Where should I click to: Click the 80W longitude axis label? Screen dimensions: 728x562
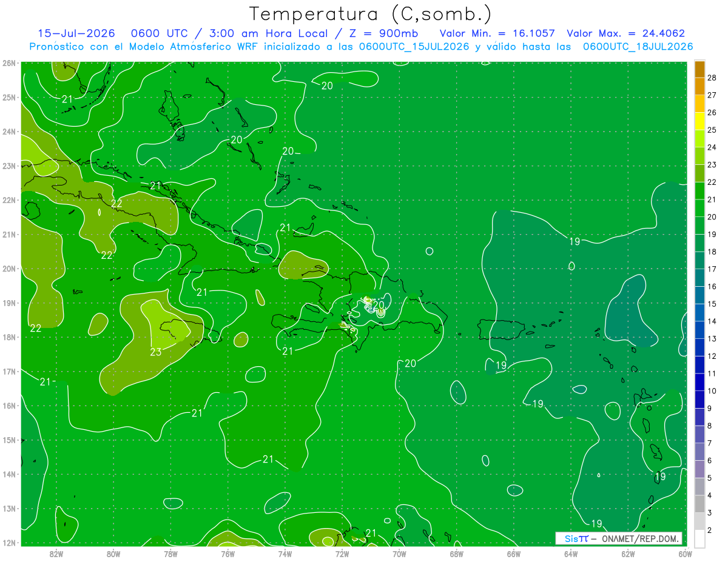point(113,553)
